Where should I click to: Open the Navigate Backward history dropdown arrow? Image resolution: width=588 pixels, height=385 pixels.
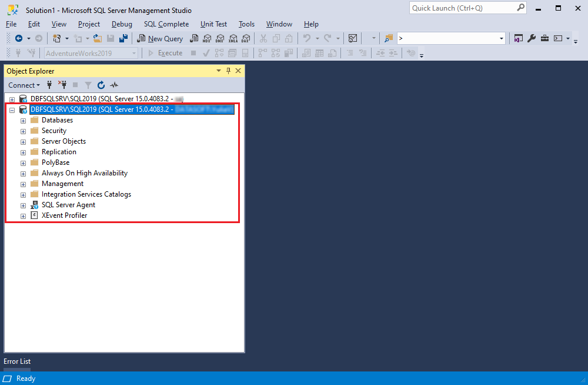tap(28, 38)
